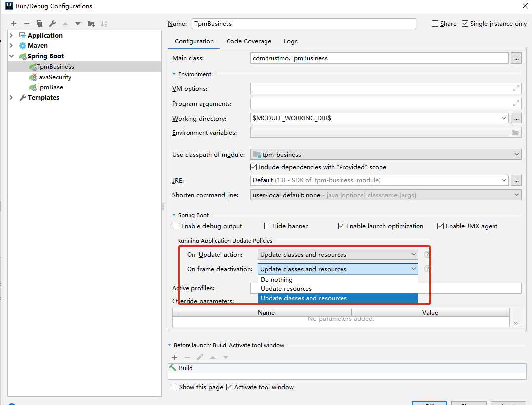This screenshot has width=532, height=405.
Task: Check the Show this page option
Action: coord(174,387)
